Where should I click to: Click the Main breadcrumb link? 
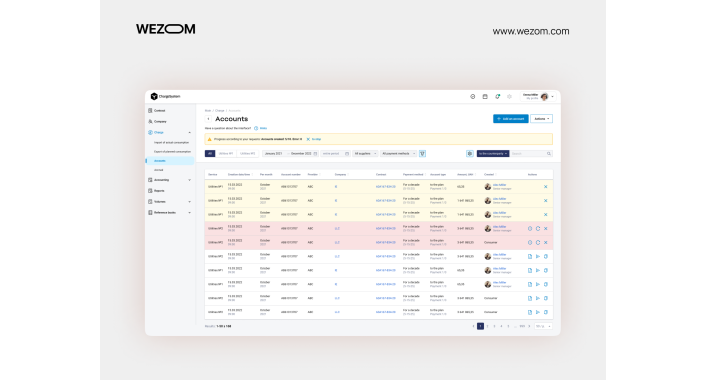coord(208,111)
